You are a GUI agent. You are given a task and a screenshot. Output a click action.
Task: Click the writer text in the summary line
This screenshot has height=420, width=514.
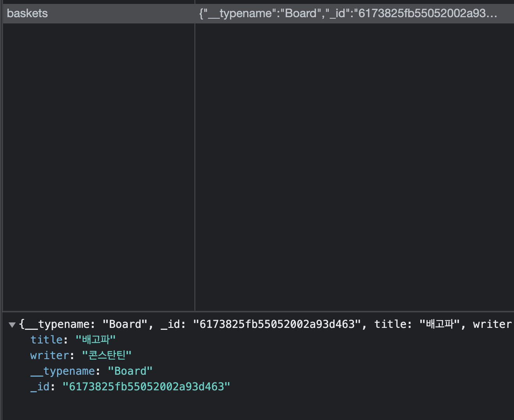tap(492, 324)
